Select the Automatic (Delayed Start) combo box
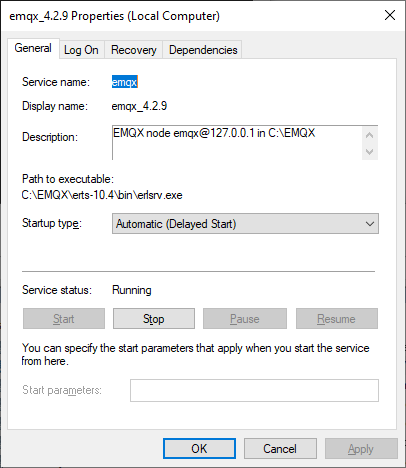Viewport: 406px width, 468px height. coord(245,224)
